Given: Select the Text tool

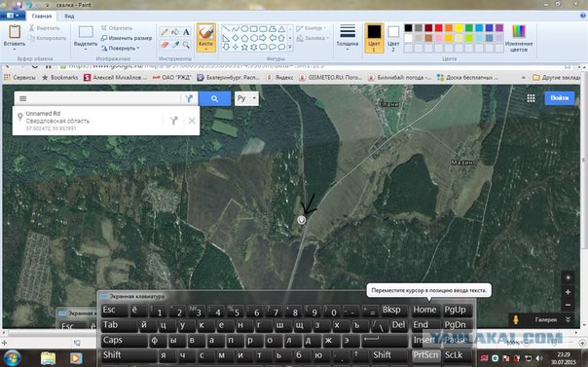Looking at the screenshot, I should [x=186, y=32].
